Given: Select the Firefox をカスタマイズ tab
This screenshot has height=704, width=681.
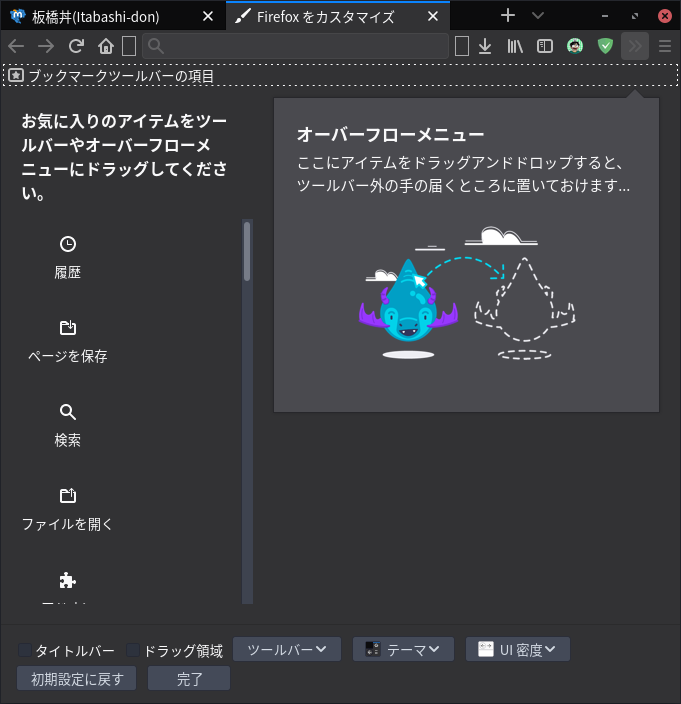Looking at the screenshot, I should [325, 17].
